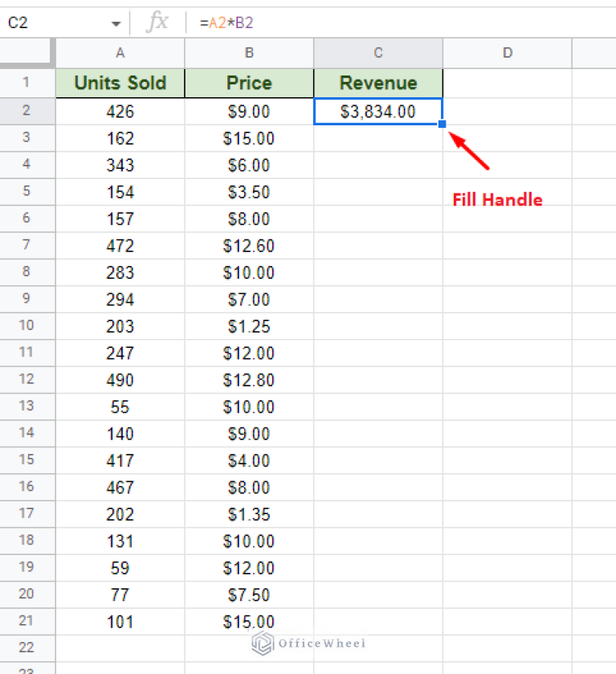Select the cell with 490 units sold
Image resolution: width=616 pixels, height=674 pixels.
(120, 380)
